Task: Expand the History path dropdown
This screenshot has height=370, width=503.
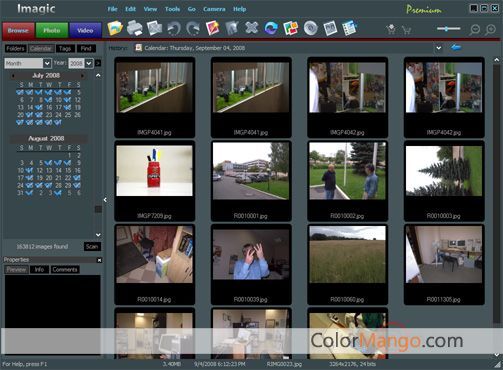Action: tap(439, 48)
